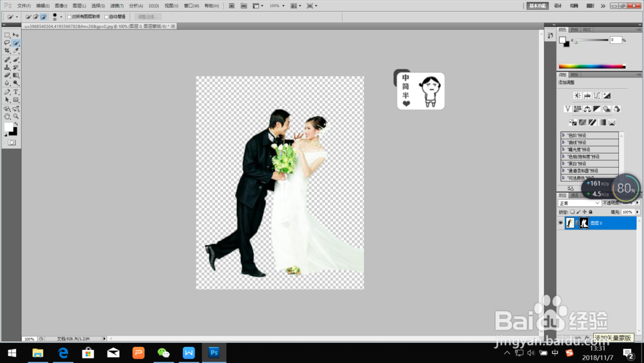The image size is (644, 363).
Task: Select the Eyedropper tool
Action: point(15,50)
